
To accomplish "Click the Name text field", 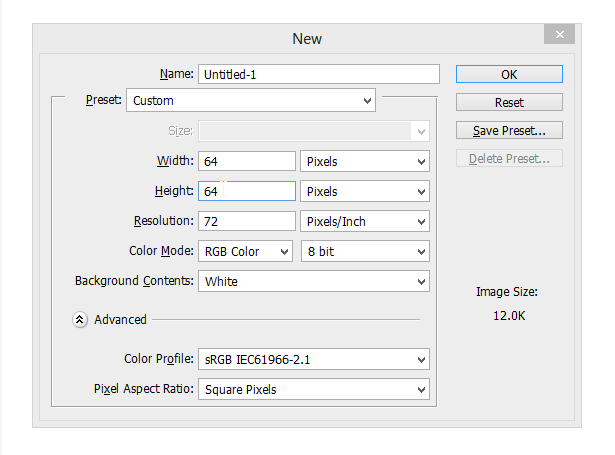I will [x=318, y=74].
